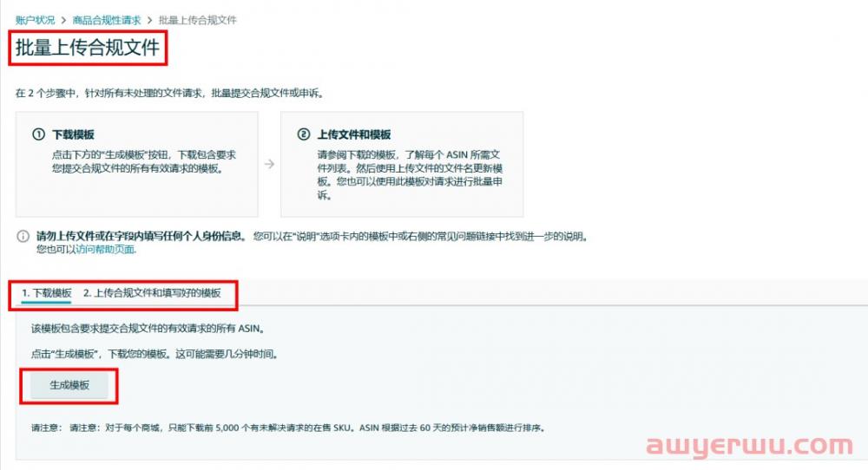Click the 下载模板 step card title
This screenshot has height=470, width=868.
[74, 134]
